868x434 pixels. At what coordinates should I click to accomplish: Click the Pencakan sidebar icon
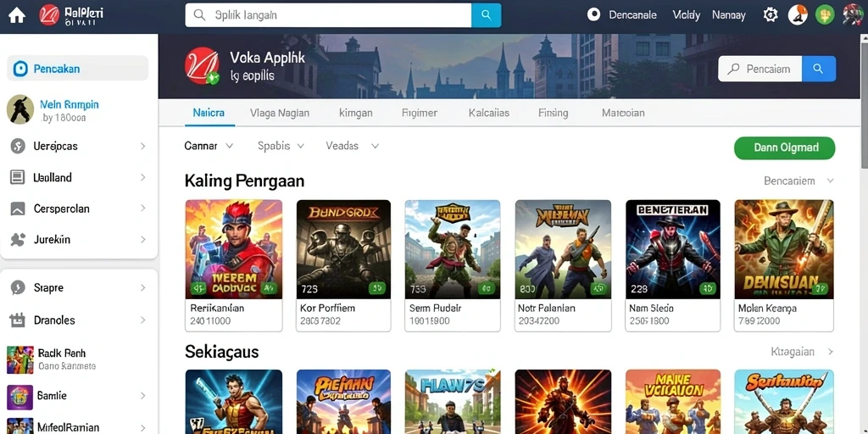click(20, 69)
